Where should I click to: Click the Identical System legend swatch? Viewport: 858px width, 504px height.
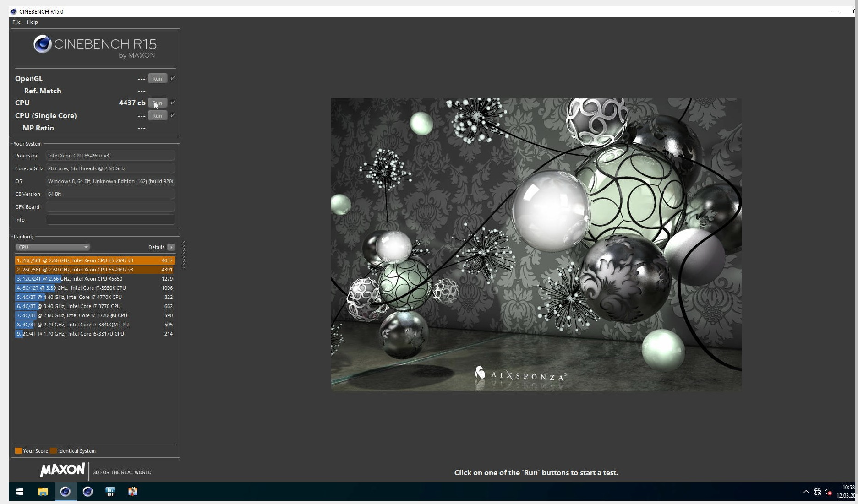tap(53, 451)
